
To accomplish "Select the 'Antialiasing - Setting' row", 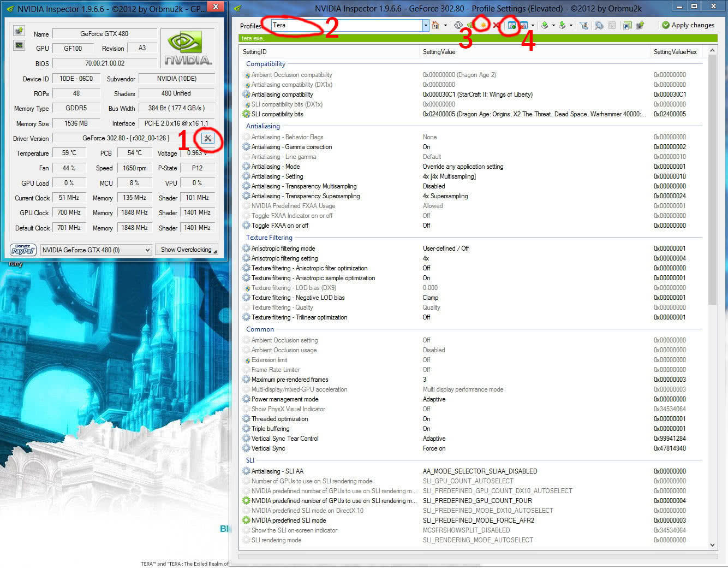I will [473, 176].
